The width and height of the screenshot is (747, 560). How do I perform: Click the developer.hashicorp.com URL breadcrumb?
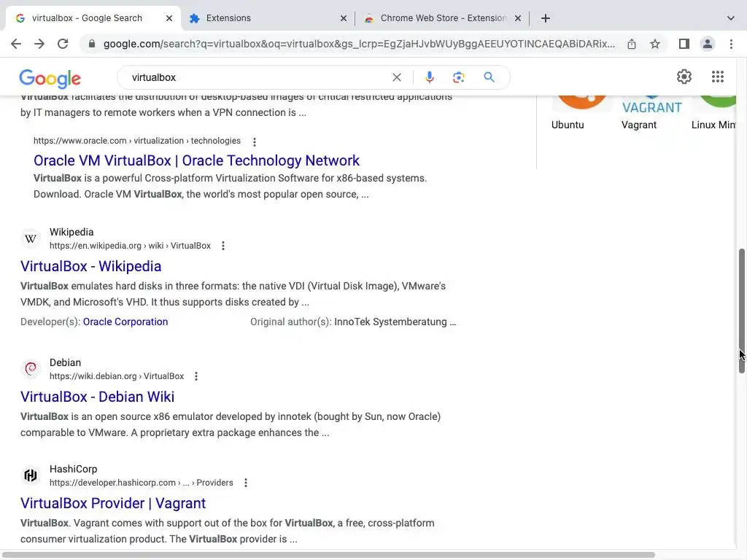coord(142,483)
